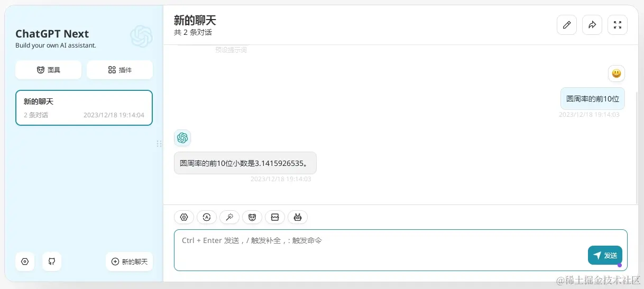Click the theme auto icon above input
644x289 pixels.
coord(207,217)
